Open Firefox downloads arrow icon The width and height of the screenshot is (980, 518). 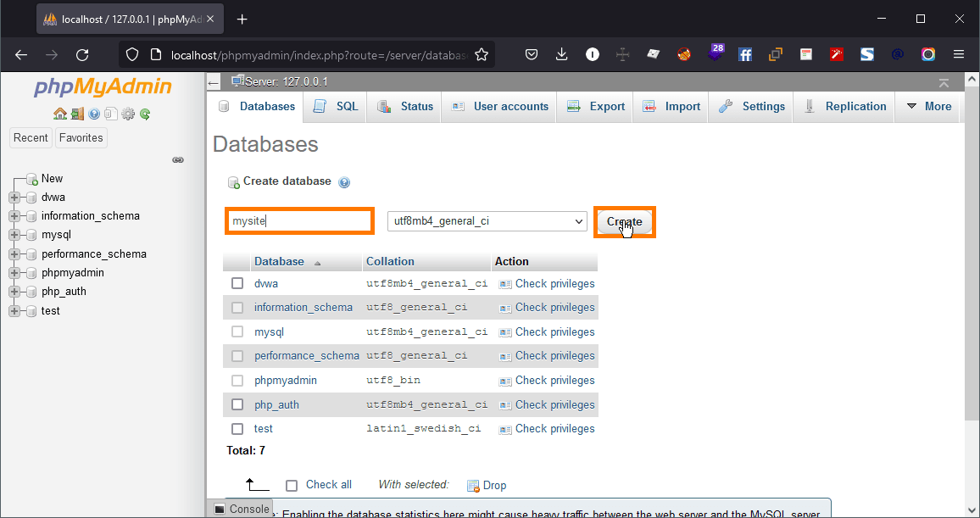562,54
